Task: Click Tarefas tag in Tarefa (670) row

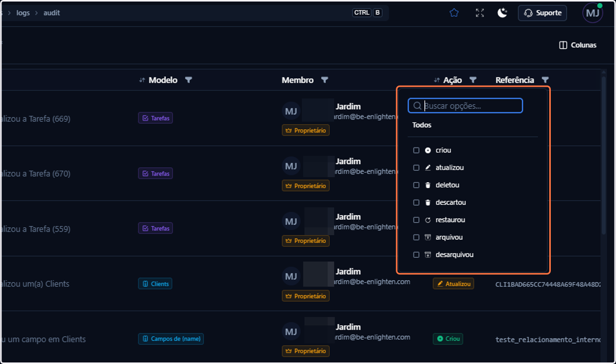Action: click(156, 174)
